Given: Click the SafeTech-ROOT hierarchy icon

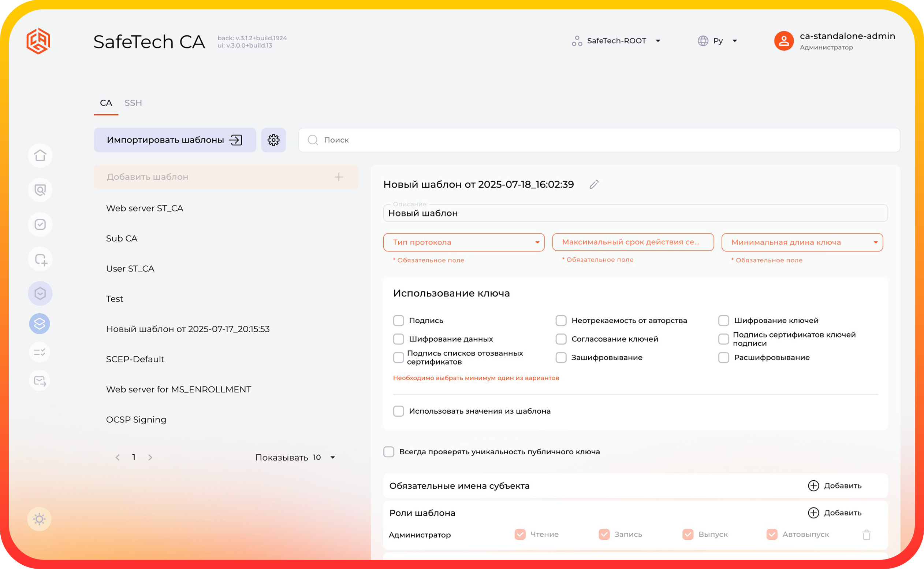Looking at the screenshot, I should 577,41.
